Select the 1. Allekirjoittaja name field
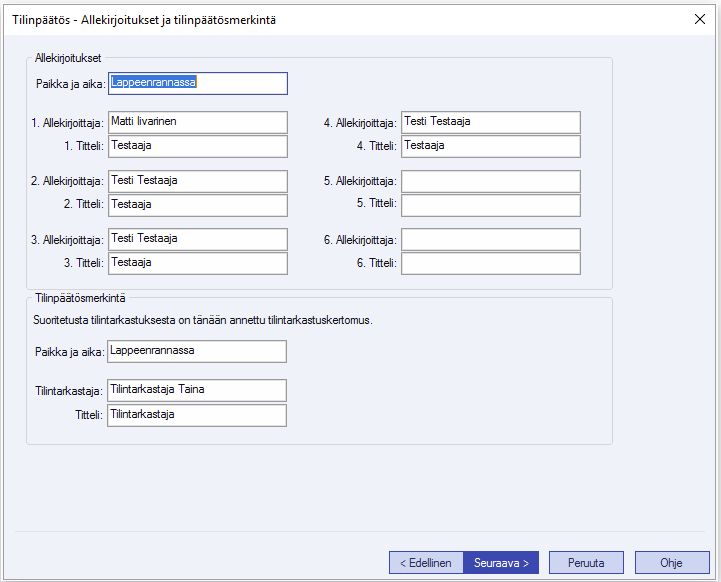721x582 pixels. point(197,122)
